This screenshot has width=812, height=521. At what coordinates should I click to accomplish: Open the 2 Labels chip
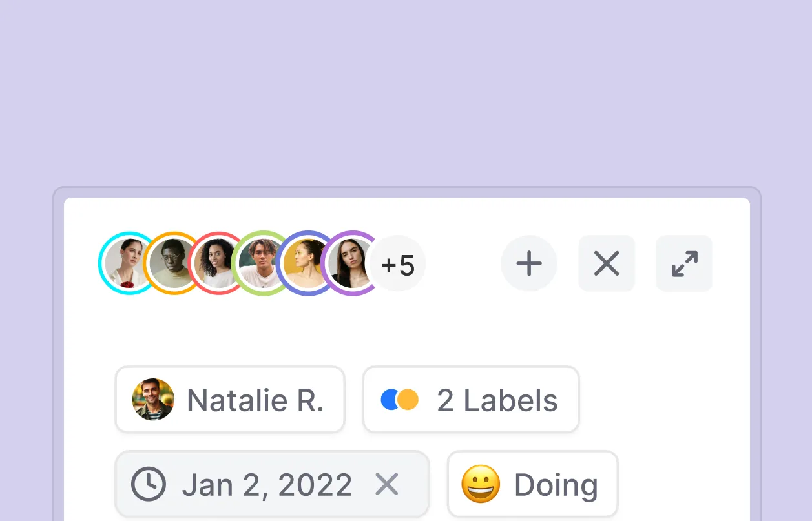click(471, 400)
